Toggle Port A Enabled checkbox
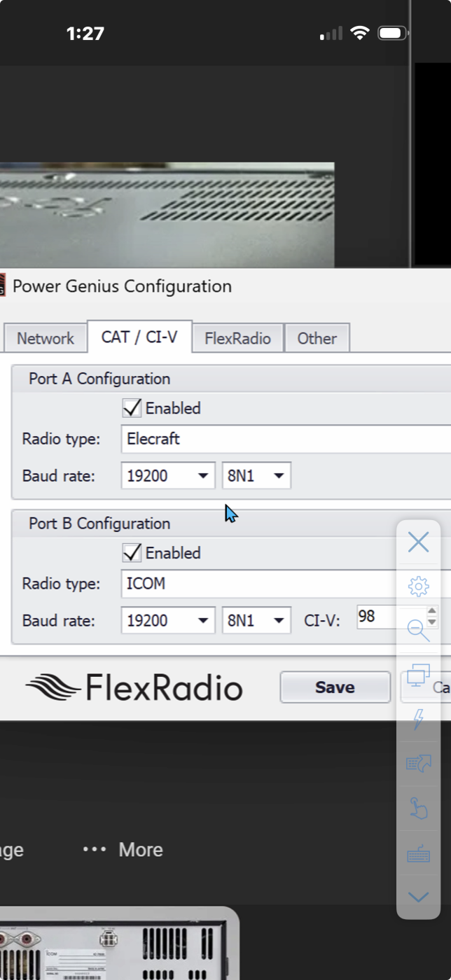 (x=132, y=407)
